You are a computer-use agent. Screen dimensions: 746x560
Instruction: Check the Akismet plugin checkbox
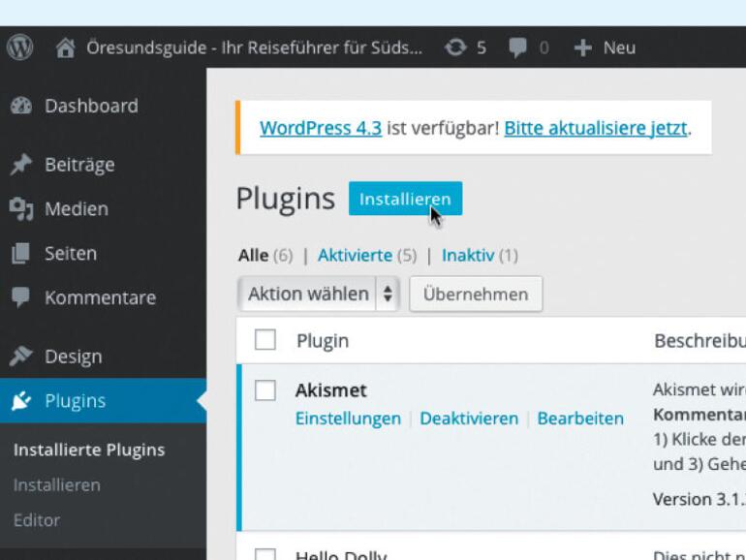click(265, 390)
